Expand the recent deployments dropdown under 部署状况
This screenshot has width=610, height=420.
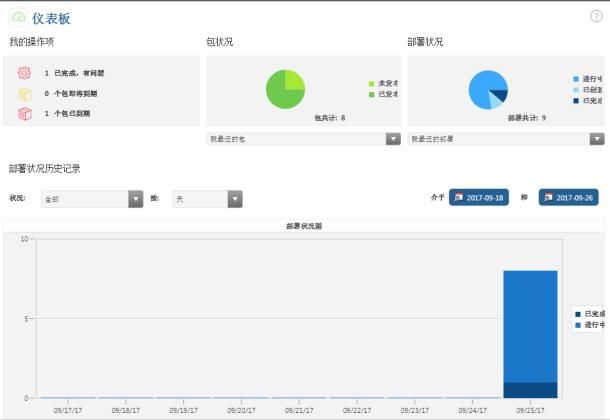pyautogui.click(x=506, y=139)
